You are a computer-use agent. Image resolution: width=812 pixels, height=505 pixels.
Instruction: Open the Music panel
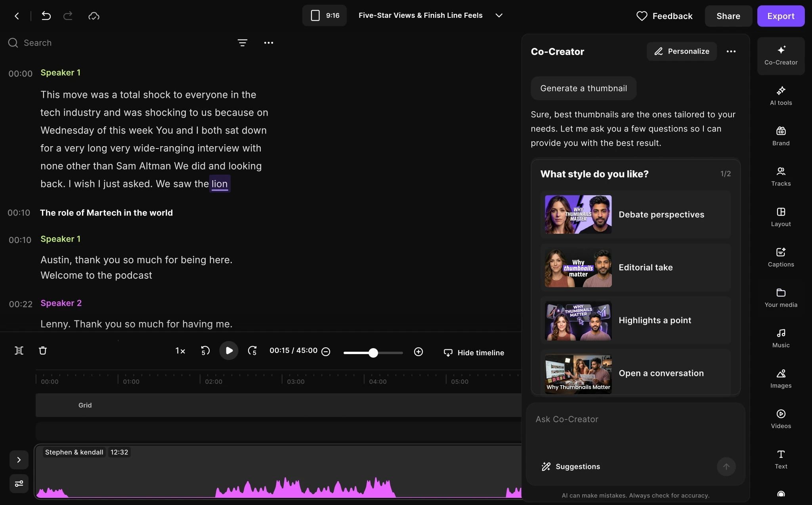(x=781, y=338)
